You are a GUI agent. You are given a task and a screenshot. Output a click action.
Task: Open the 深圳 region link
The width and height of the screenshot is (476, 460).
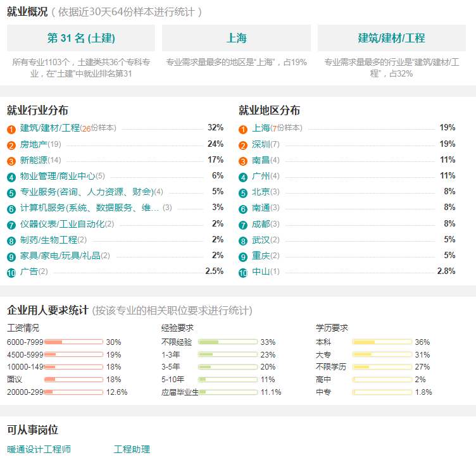point(261,144)
